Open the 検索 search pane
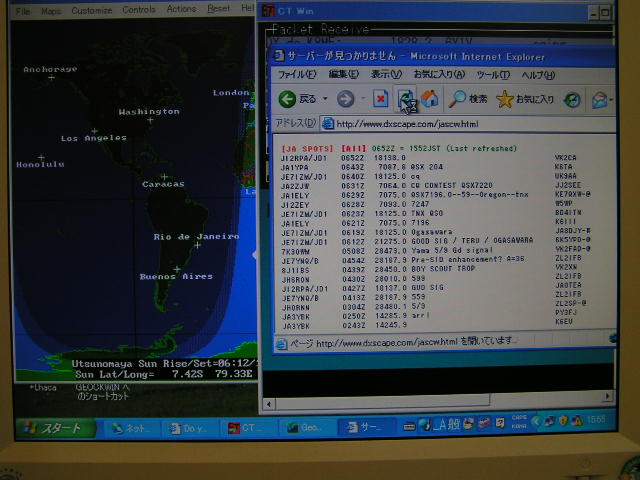Image resolution: width=640 pixels, height=480 pixels. [468, 99]
